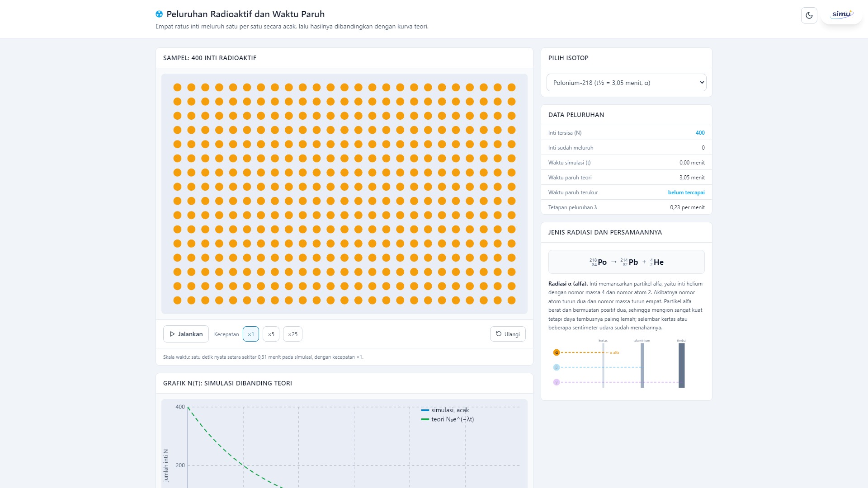Click the 'simulasi, acak' legend entry
The width and height of the screenshot is (868, 488).
coord(445,410)
